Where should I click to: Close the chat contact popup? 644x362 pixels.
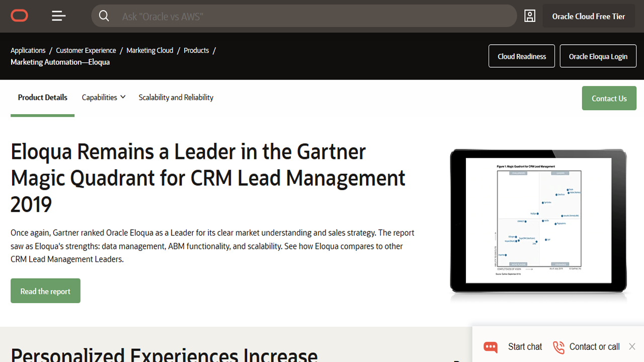[632, 346]
